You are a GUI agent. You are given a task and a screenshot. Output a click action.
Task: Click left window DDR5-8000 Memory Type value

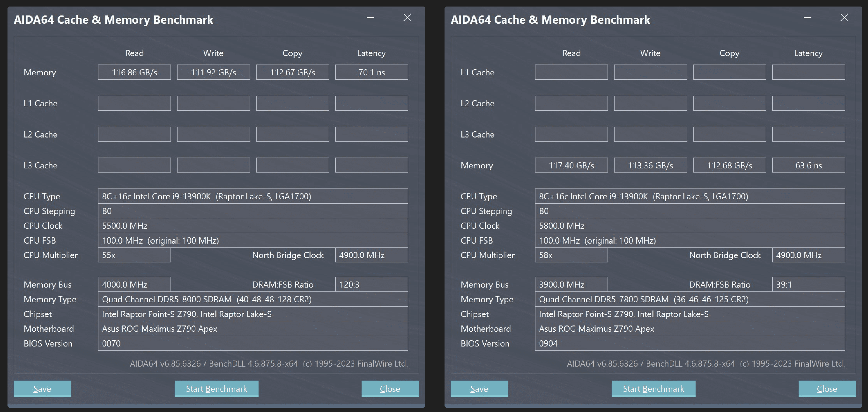(253, 299)
